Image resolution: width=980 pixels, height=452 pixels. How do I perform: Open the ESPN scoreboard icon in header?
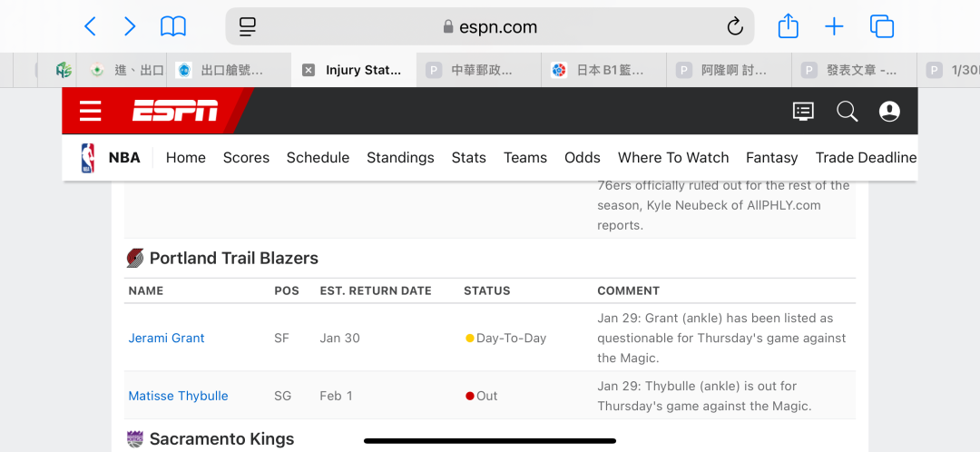(x=803, y=112)
